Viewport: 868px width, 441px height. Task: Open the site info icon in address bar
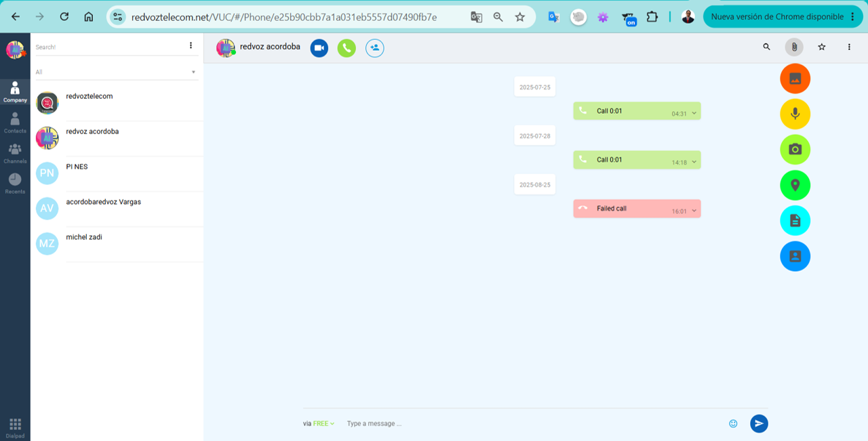(x=117, y=17)
